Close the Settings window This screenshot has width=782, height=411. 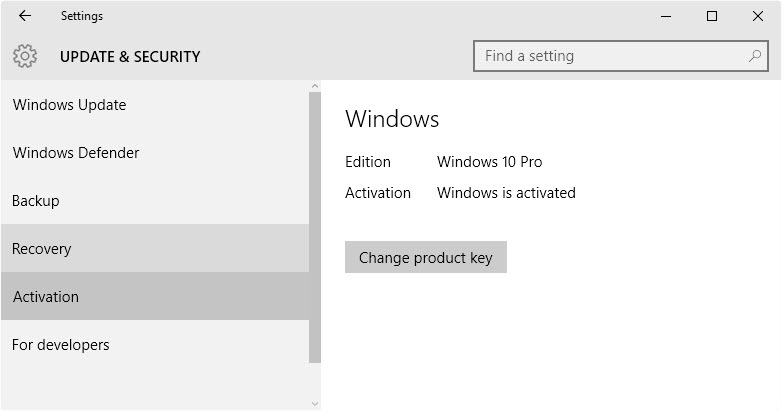click(x=758, y=16)
